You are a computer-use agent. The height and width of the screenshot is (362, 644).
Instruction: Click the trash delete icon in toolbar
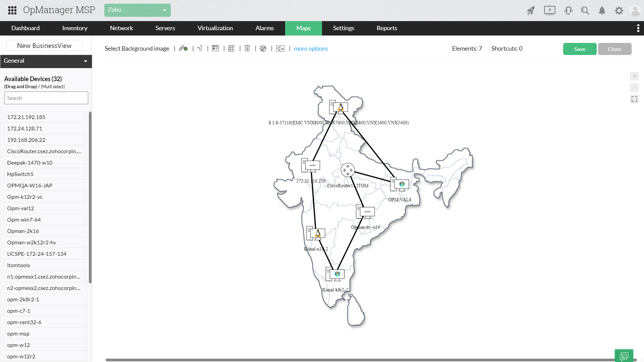[247, 48]
